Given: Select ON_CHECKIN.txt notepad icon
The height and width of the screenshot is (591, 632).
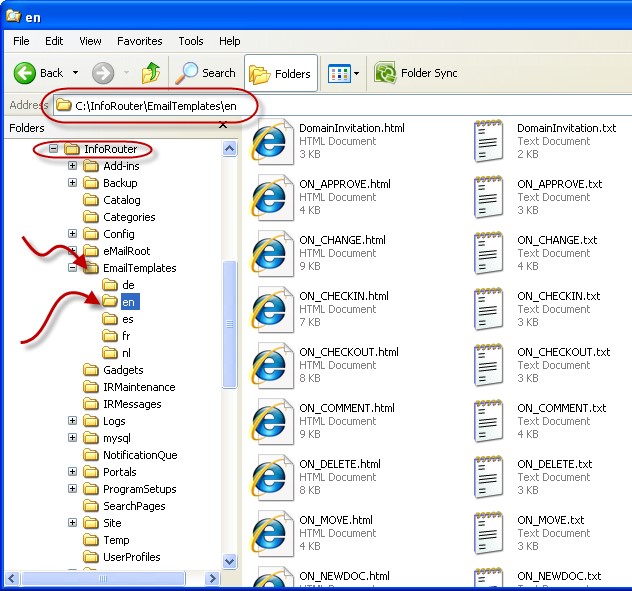Looking at the screenshot, I should click(x=489, y=309).
